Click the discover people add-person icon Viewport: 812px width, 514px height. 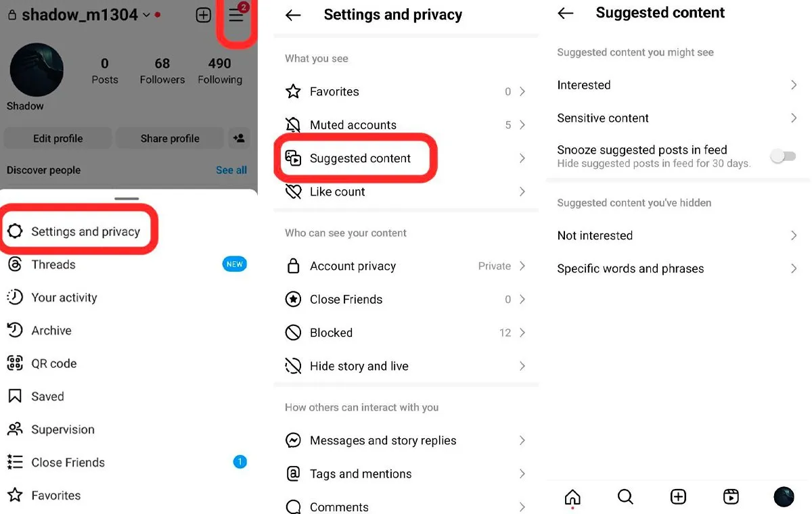[x=239, y=139]
